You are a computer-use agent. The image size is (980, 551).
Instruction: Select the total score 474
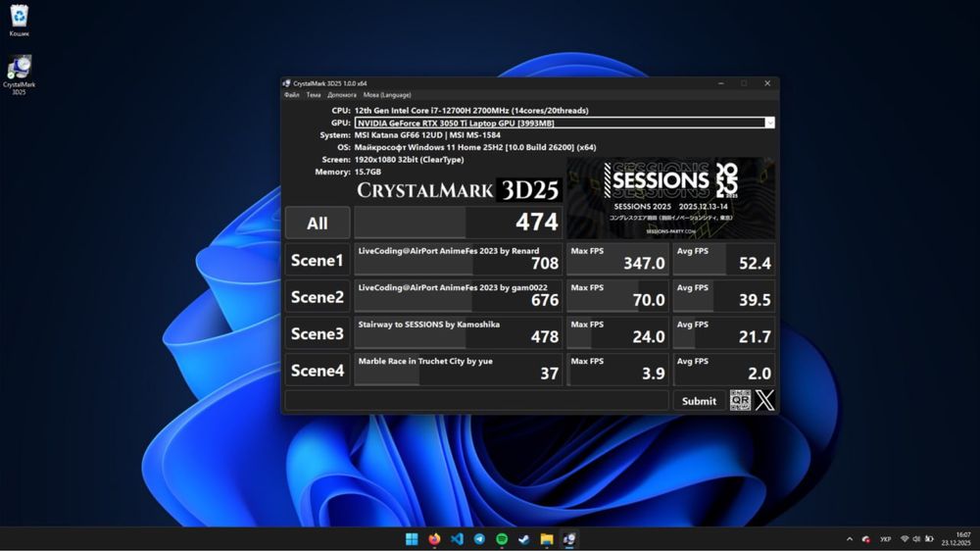537,222
